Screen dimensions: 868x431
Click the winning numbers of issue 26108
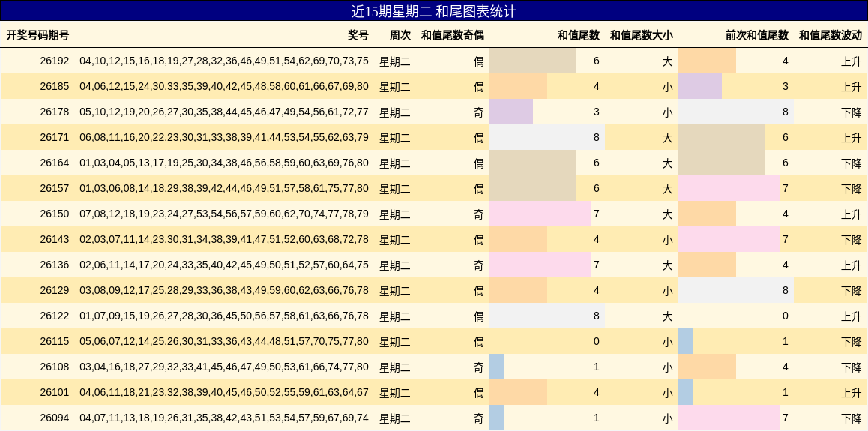coord(224,367)
